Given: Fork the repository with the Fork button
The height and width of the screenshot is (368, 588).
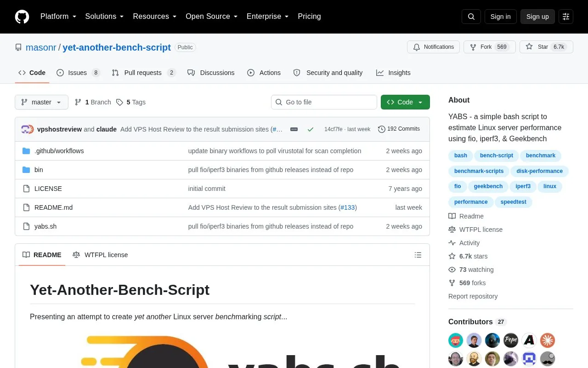Looking at the screenshot, I should pyautogui.click(x=490, y=47).
